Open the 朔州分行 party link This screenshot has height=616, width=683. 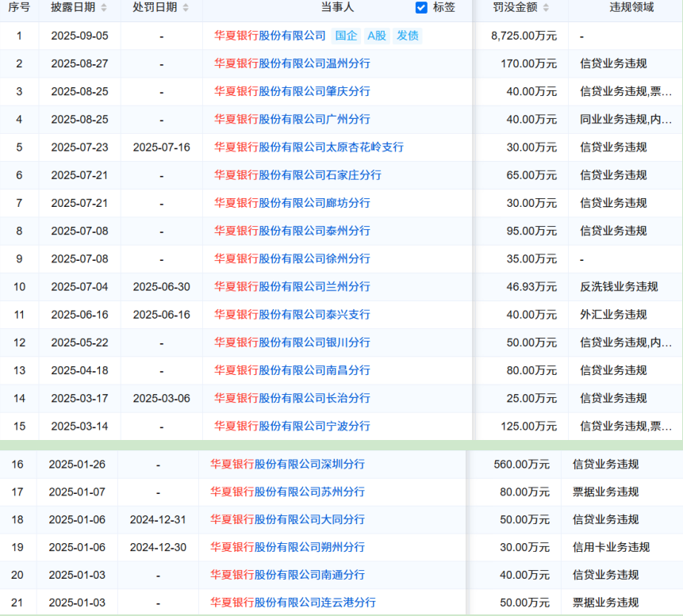[287, 547]
